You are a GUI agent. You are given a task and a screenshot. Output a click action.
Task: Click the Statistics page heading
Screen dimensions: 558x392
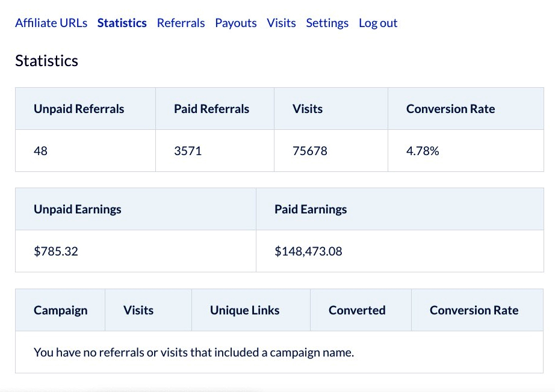[46, 61]
